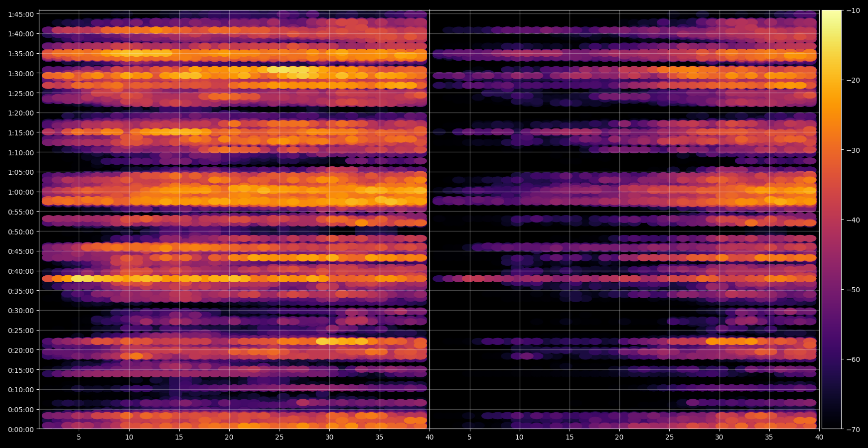This screenshot has height=448, width=868.
Task: Select x-axis label 15 under right heatmap
Action: (x=570, y=438)
